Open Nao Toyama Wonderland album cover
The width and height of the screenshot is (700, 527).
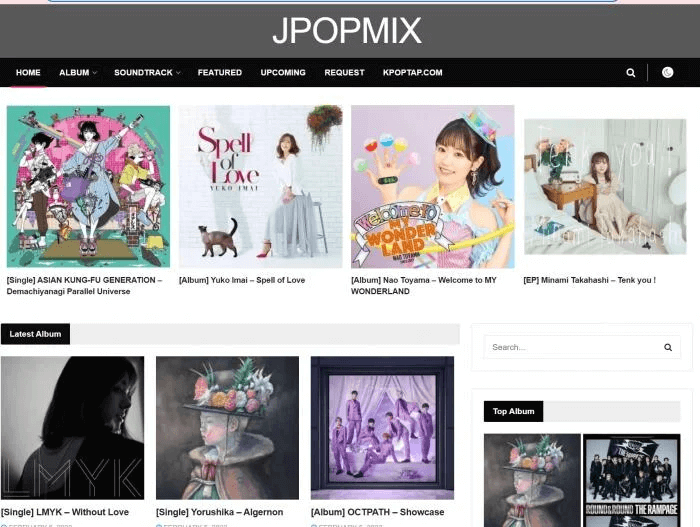tap(433, 186)
